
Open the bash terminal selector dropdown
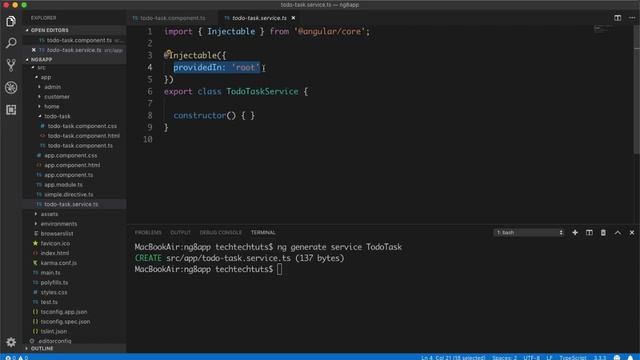tap(529, 232)
